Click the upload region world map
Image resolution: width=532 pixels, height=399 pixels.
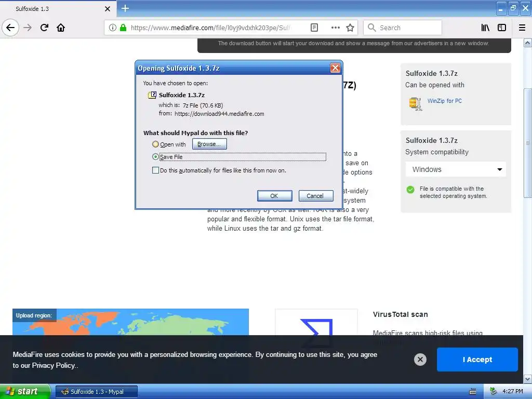click(130, 322)
